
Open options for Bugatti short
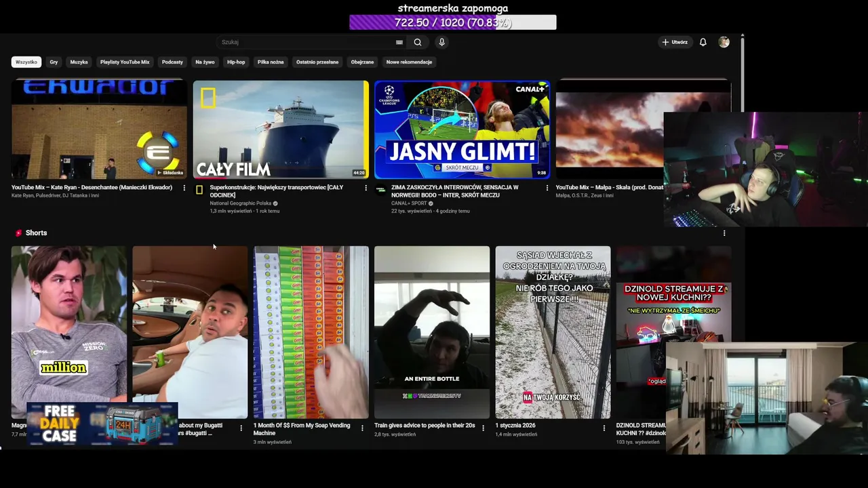tap(241, 428)
